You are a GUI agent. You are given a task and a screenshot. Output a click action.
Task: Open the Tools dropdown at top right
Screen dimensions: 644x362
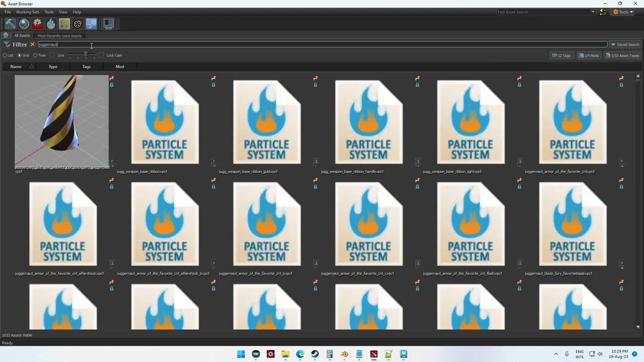click(x=623, y=12)
